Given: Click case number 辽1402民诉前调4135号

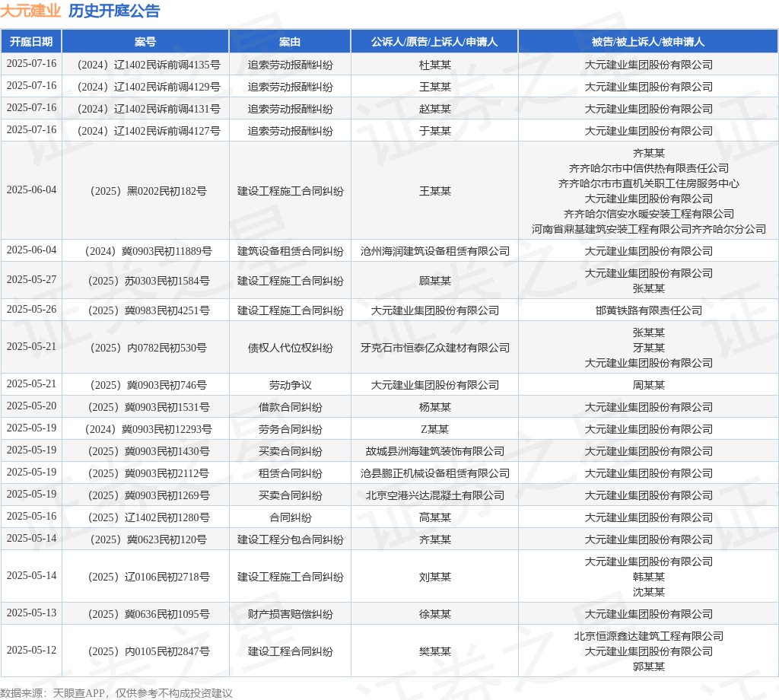Looking at the screenshot, I should [148, 65].
